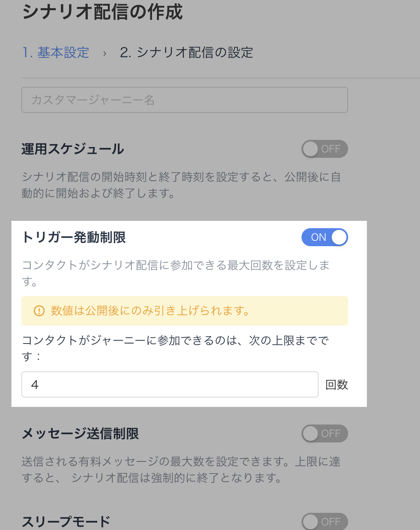Screen dimensions: 420x530
Task: Click the メッセージ送信制限 description paragraph
Action: pyautogui.click(x=181, y=469)
